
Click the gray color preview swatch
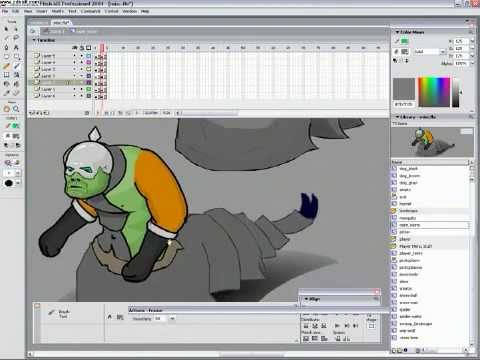404,89
